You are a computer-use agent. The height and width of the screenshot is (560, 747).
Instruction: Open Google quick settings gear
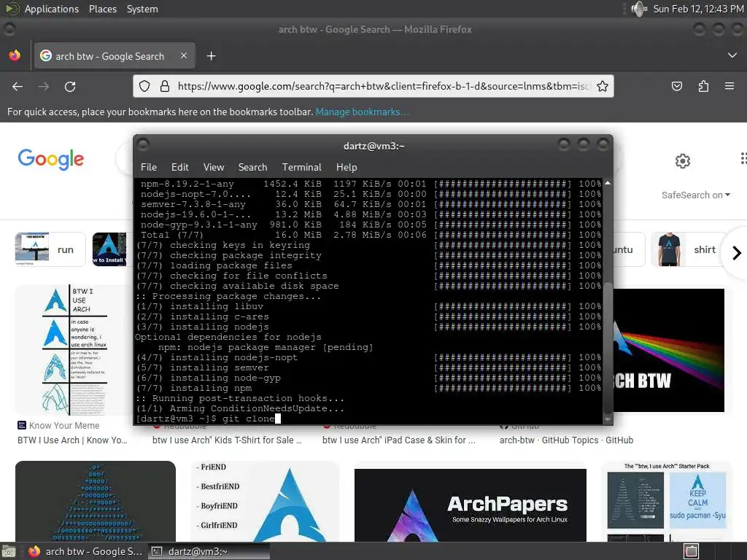683,161
